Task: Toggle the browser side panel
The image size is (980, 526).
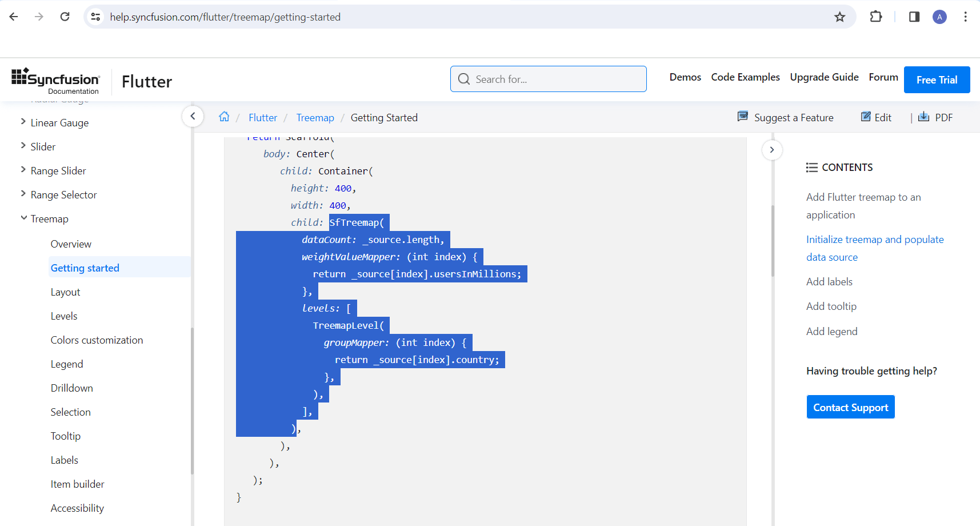Action: pyautogui.click(x=914, y=17)
